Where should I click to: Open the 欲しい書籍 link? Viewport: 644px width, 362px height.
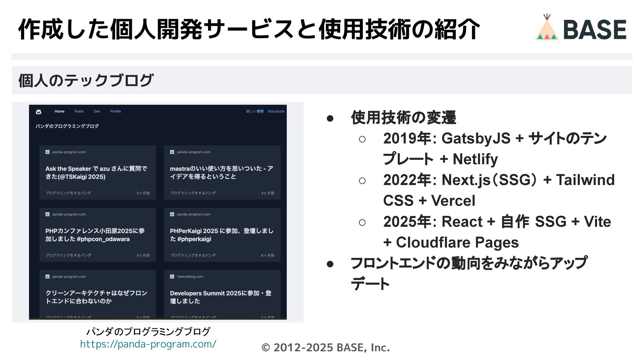click(255, 111)
